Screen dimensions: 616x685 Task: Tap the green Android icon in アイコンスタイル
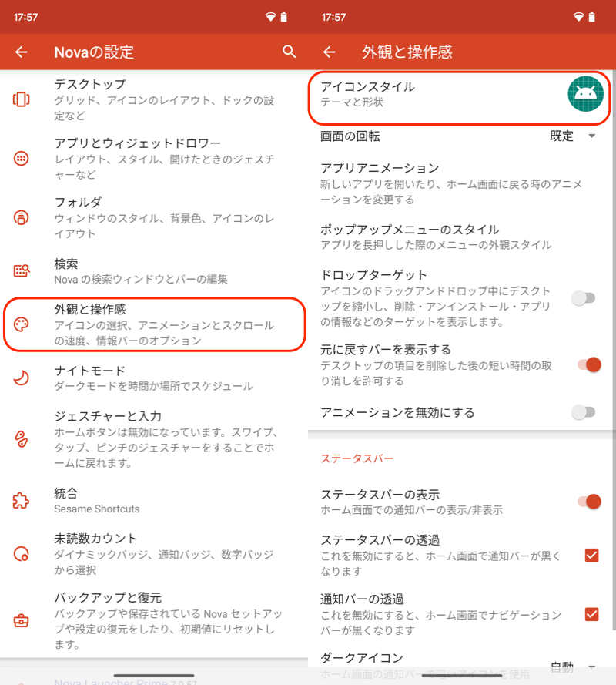[585, 94]
